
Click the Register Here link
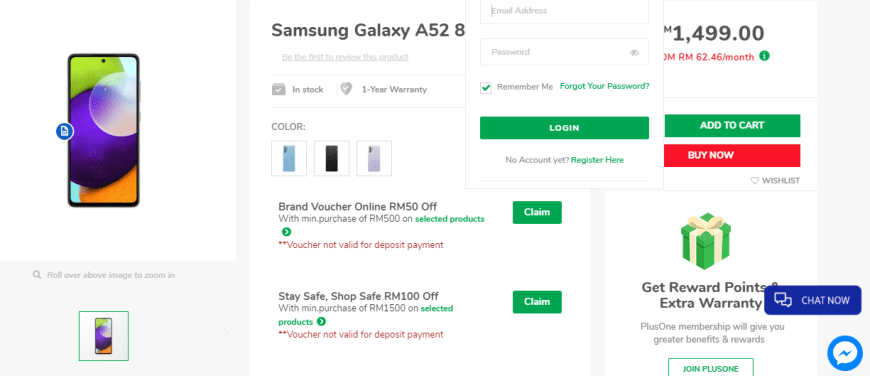tap(597, 160)
